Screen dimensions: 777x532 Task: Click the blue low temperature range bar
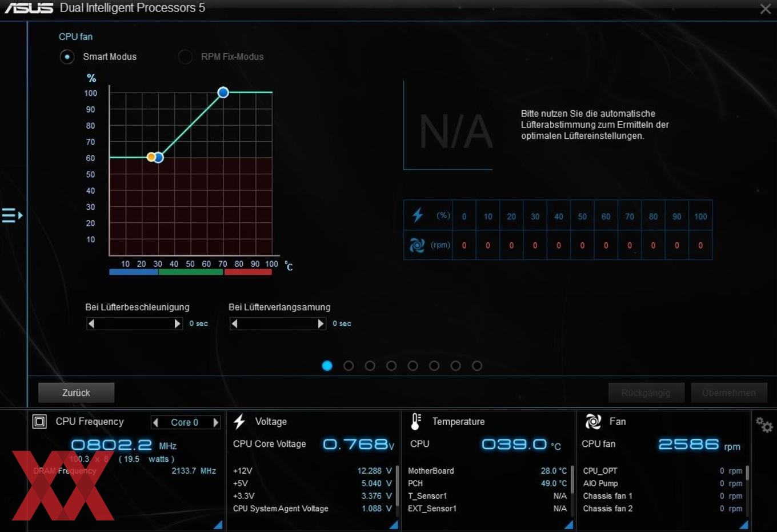pos(134,273)
